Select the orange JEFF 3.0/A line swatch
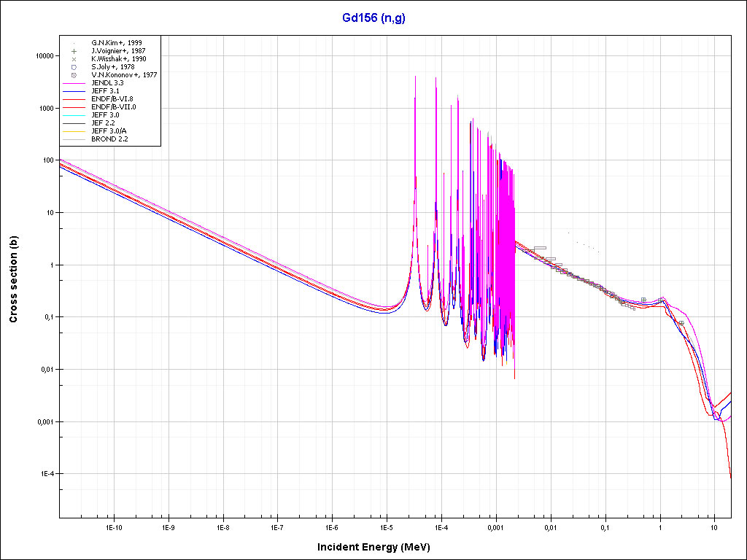747x560 pixels. (74, 131)
